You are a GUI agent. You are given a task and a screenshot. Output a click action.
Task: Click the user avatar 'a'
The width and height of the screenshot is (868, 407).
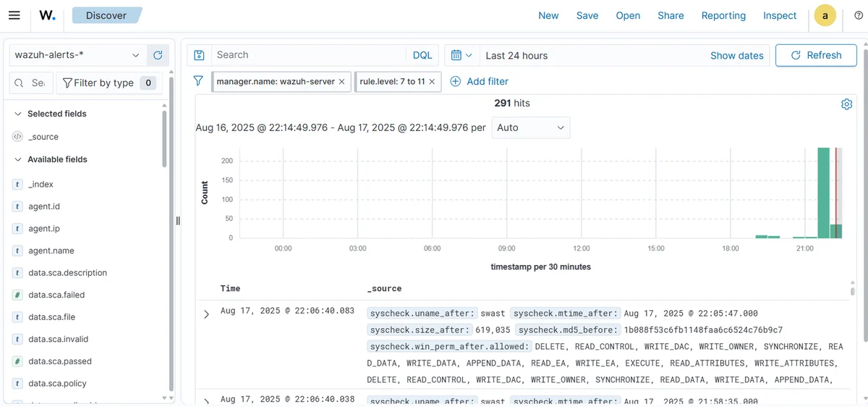click(825, 15)
